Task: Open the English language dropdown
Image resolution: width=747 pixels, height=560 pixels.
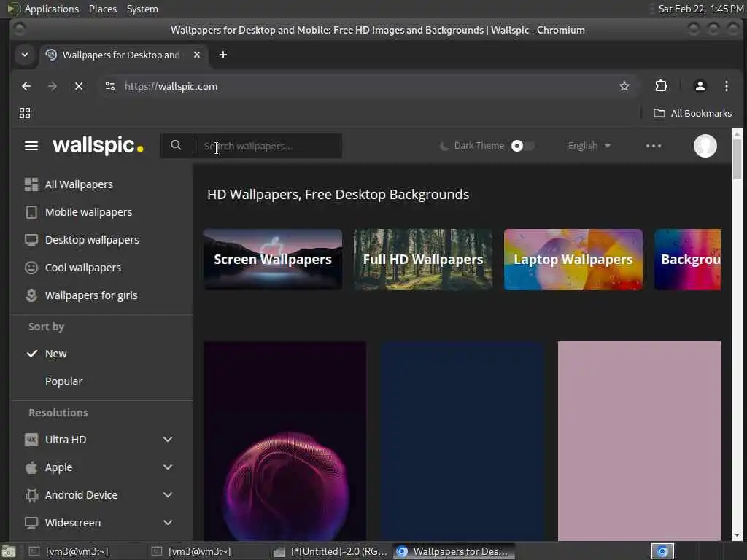Action: pos(589,146)
